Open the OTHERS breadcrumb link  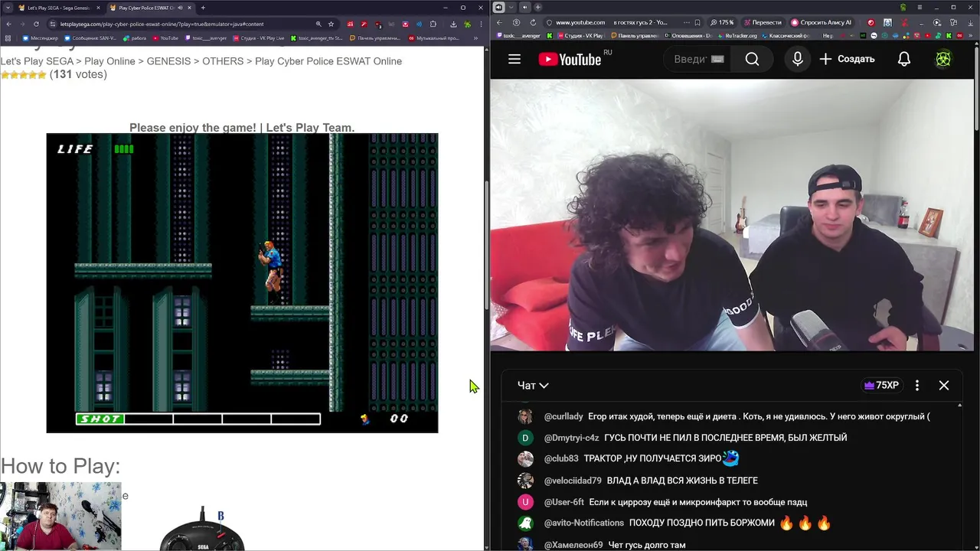click(x=223, y=61)
